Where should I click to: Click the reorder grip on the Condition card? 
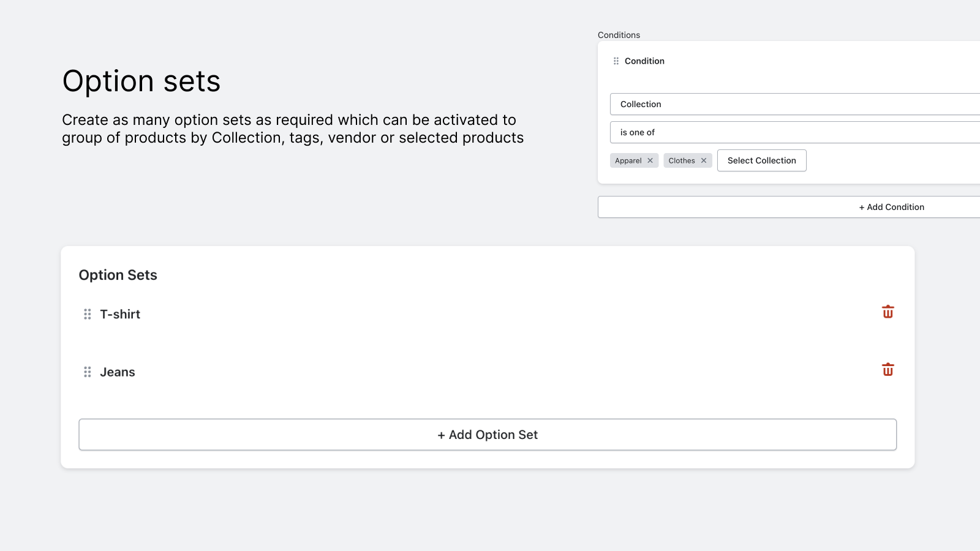click(x=616, y=61)
